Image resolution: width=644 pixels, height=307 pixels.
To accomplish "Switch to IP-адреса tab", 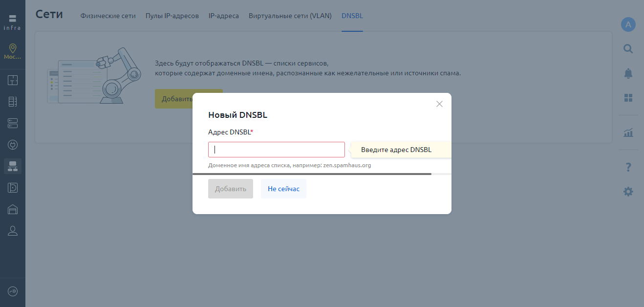I will click(224, 16).
